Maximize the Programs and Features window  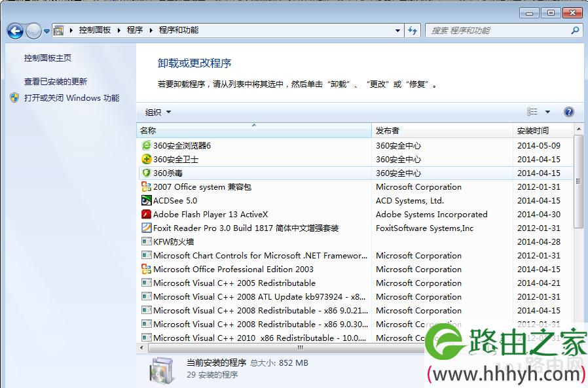click(x=551, y=13)
